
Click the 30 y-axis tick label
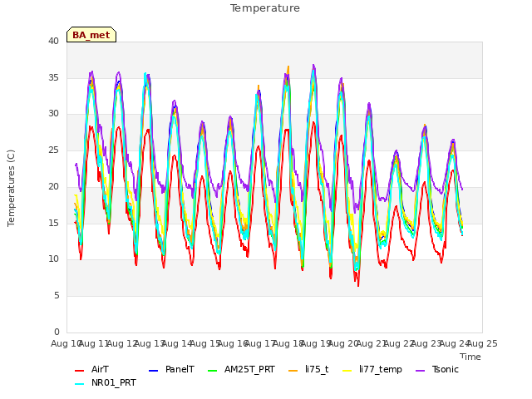[x=53, y=114]
